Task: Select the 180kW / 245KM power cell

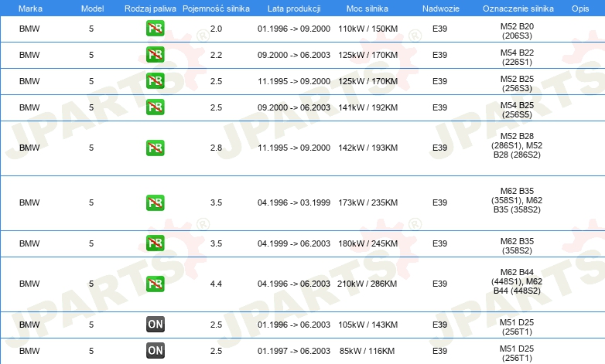Action: pos(367,243)
